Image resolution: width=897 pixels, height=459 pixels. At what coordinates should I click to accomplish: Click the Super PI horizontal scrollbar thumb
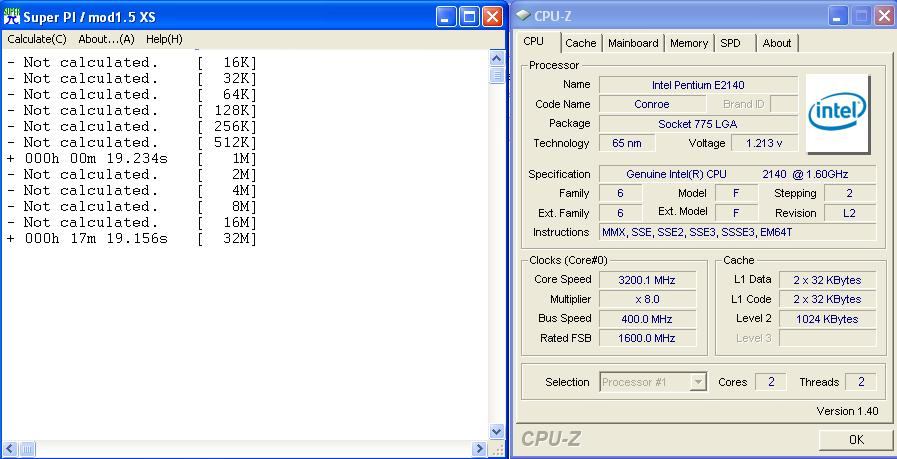click(x=27, y=449)
